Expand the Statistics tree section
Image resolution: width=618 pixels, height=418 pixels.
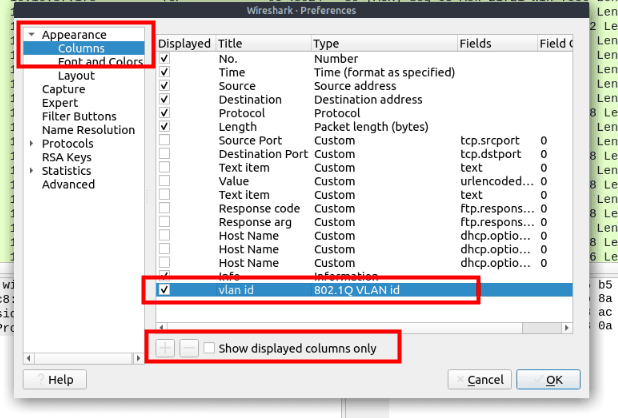32,171
